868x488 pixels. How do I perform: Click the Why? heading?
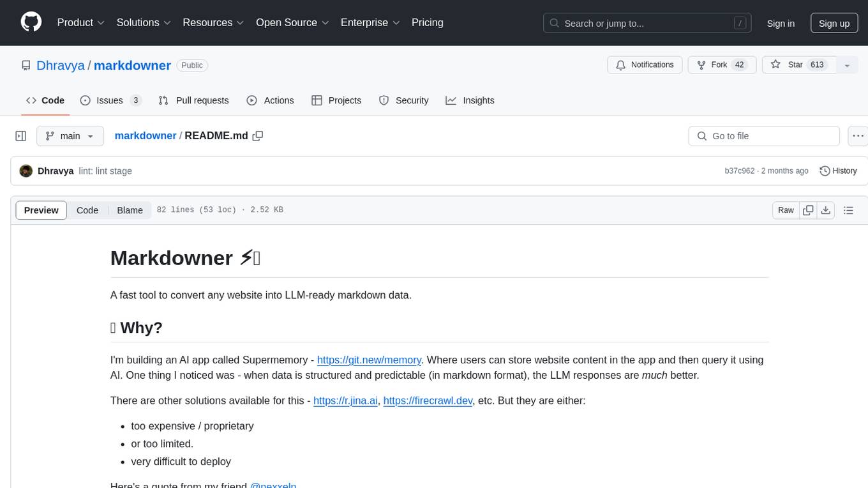(x=137, y=328)
